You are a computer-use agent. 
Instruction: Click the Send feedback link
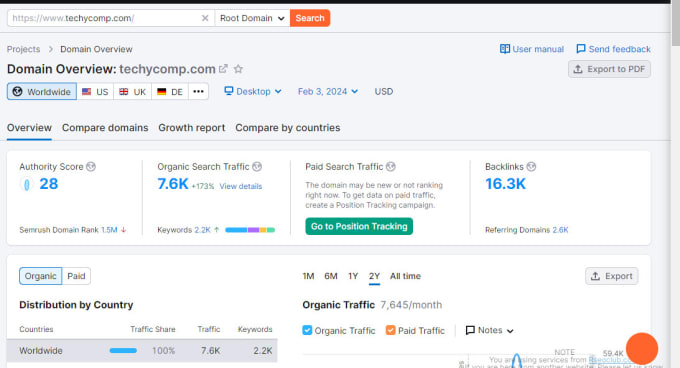(613, 49)
